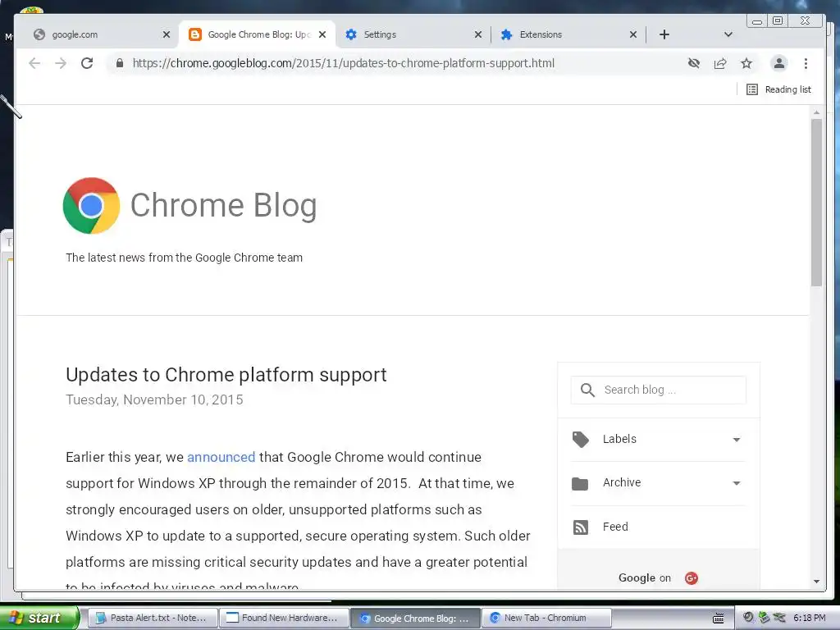Open the profile avatar button
The width and height of the screenshot is (840, 630).
[779, 63]
